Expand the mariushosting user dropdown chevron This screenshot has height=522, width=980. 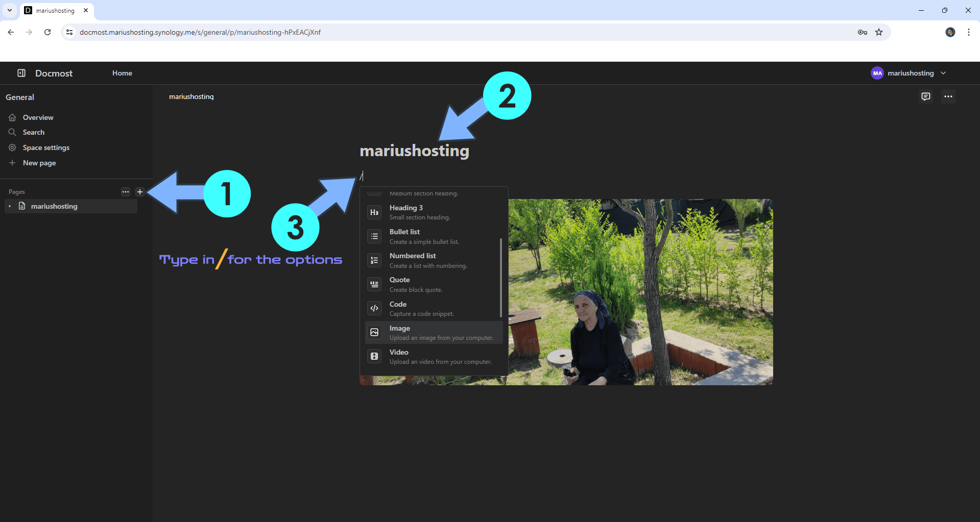(943, 73)
